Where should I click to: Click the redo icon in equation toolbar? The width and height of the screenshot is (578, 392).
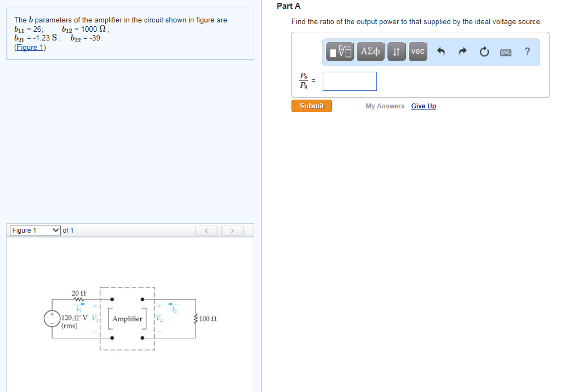462,52
